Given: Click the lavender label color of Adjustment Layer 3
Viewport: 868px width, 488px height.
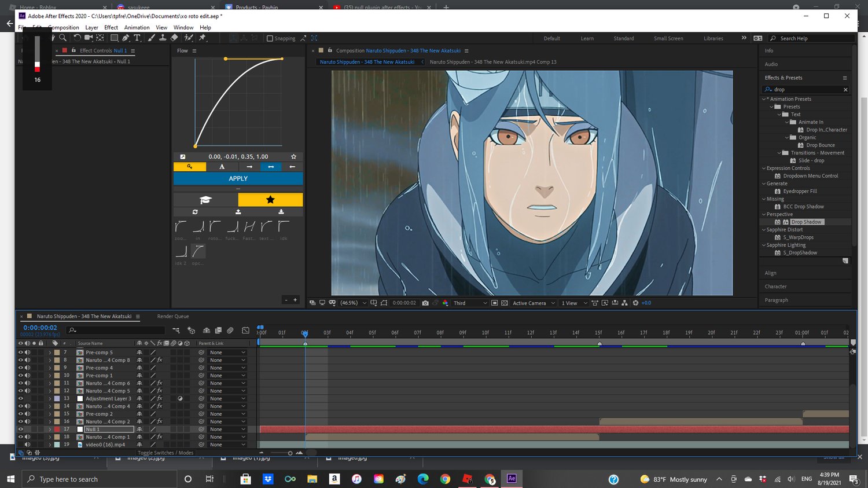Looking at the screenshot, I should point(57,398).
